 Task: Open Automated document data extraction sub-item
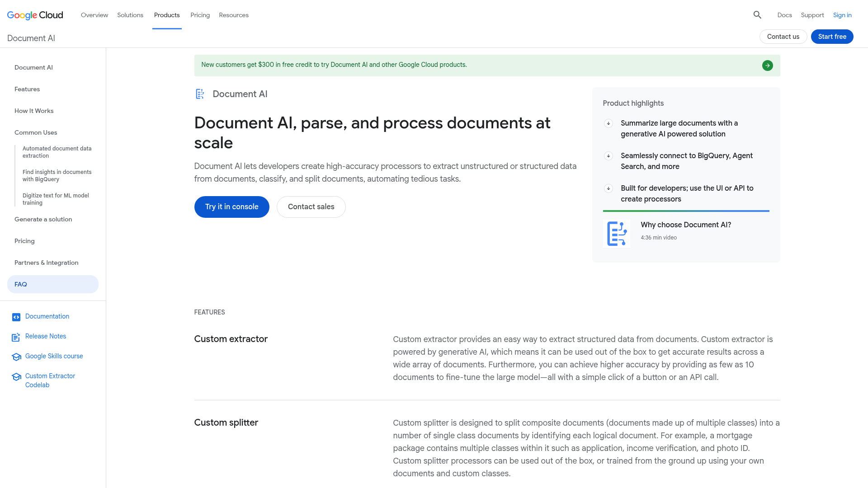pyautogui.click(x=57, y=152)
